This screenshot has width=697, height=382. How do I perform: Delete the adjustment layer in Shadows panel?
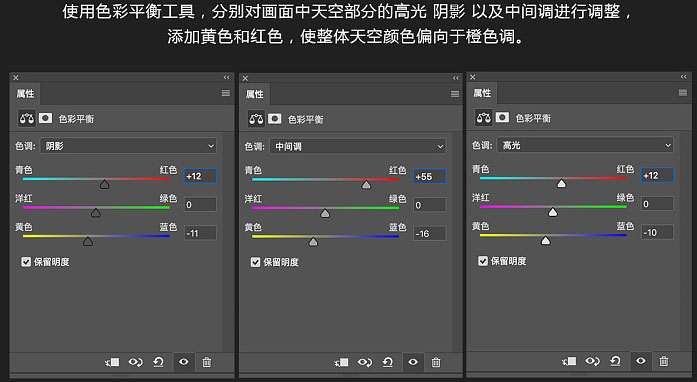207,362
